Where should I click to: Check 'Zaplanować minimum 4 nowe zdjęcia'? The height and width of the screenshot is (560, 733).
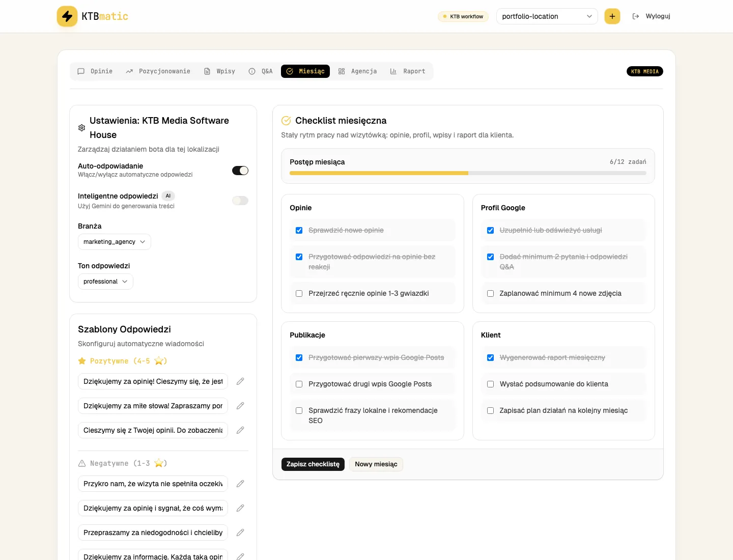(491, 294)
